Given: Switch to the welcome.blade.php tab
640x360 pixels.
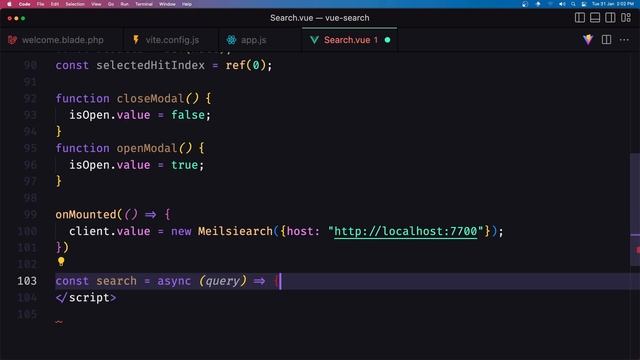Looking at the screenshot, I should [x=62, y=40].
